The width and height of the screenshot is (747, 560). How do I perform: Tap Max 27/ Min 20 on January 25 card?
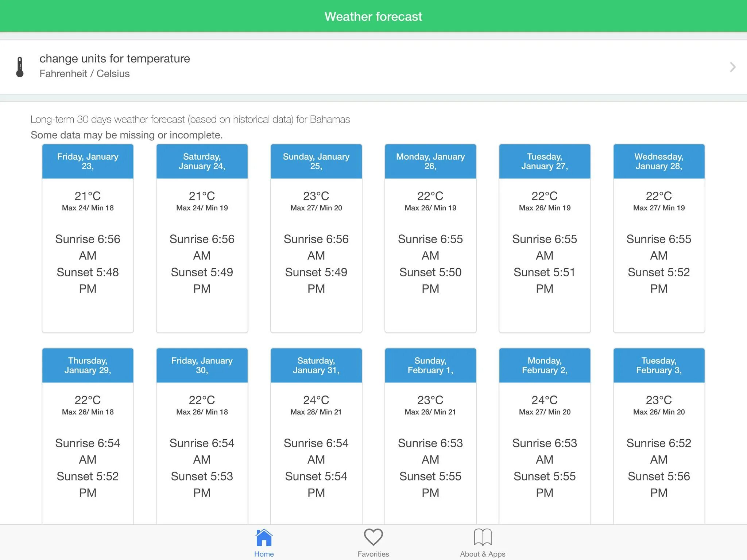(x=316, y=208)
